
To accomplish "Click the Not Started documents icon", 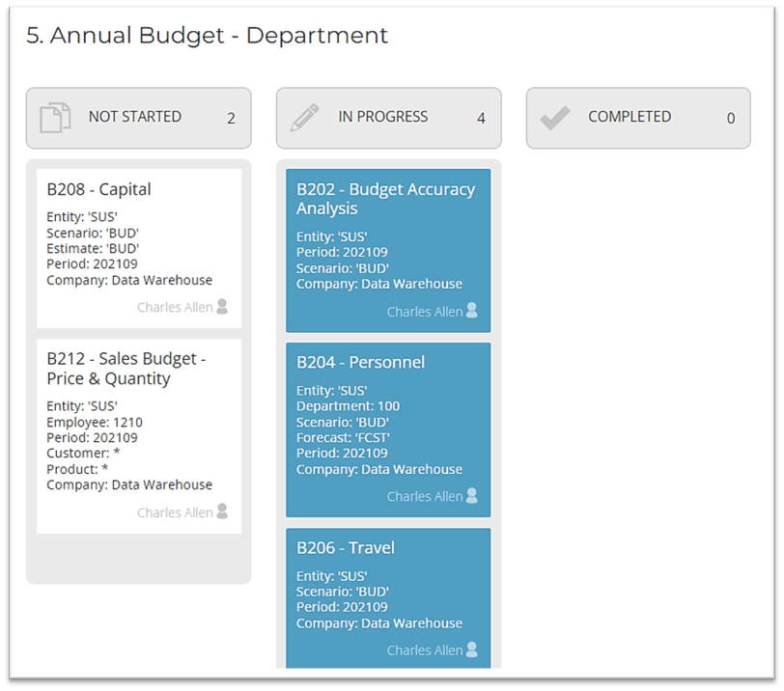I will 55,118.
